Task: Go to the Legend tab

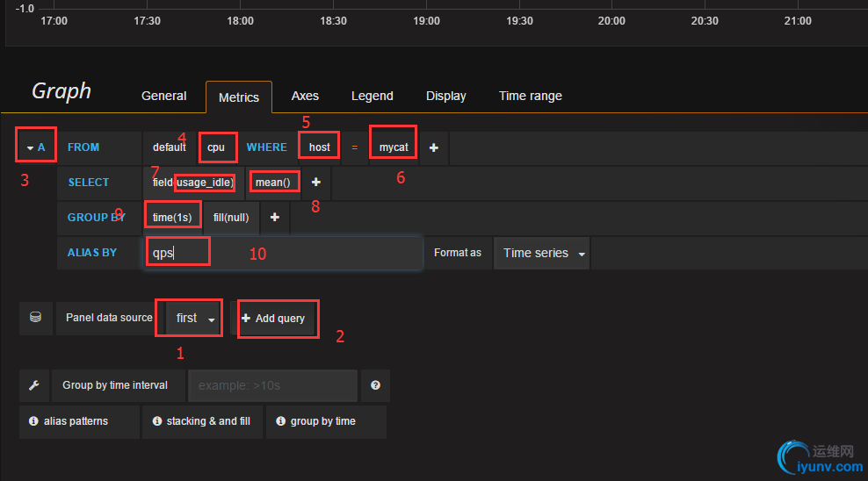Action: [x=373, y=96]
